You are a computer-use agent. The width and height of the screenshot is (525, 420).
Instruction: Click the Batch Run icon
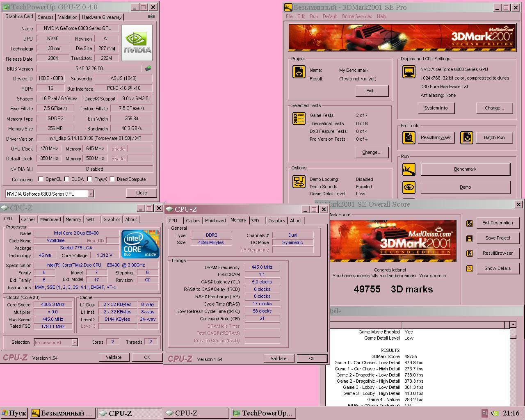pyautogui.click(x=466, y=137)
